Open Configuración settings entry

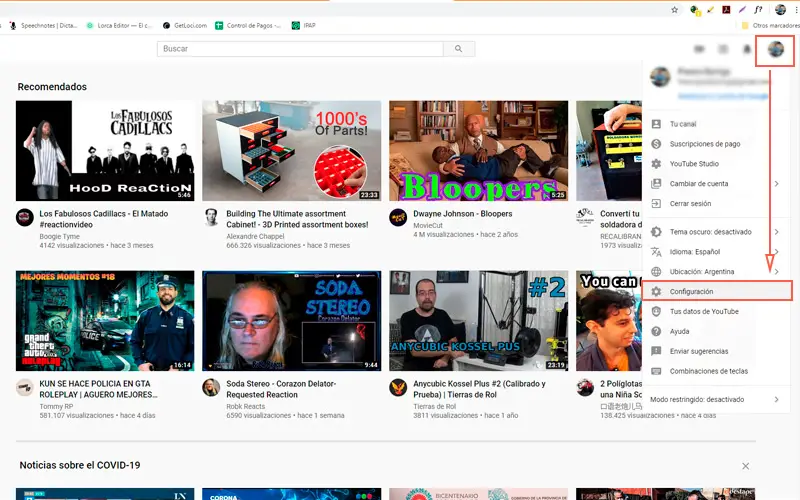pyautogui.click(x=715, y=291)
